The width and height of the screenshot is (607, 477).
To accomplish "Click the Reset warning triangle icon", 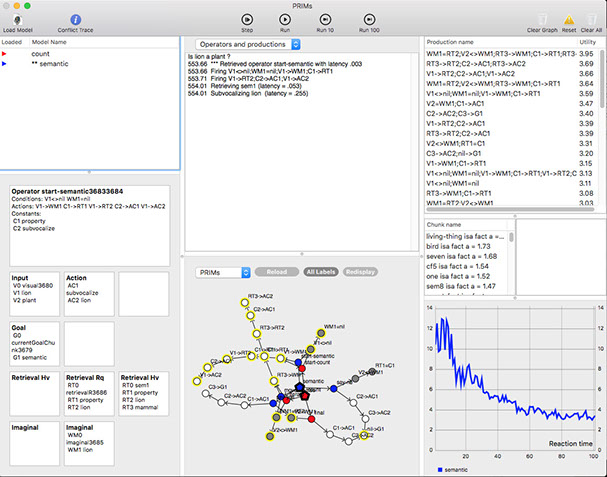I will [x=569, y=20].
